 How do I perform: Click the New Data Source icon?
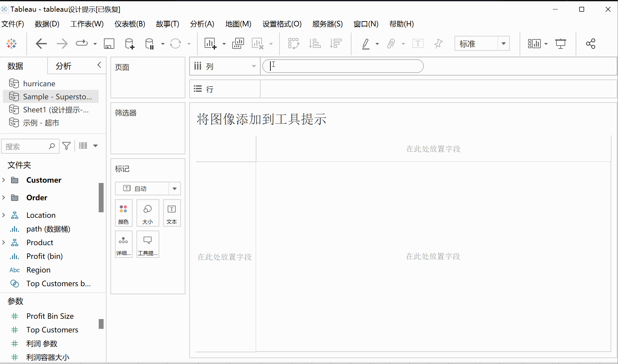click(129, 43)
